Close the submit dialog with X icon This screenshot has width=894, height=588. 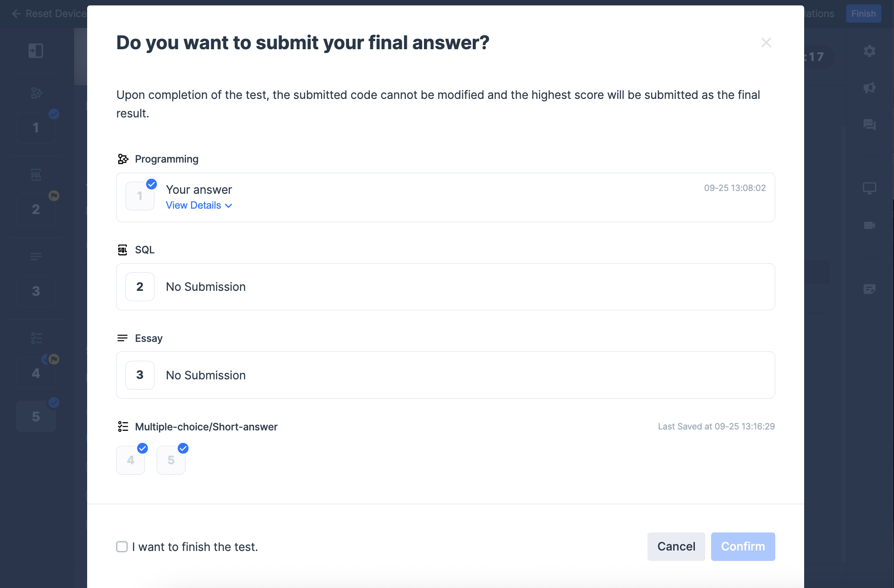pyautogui.click(x=766, y=43)
